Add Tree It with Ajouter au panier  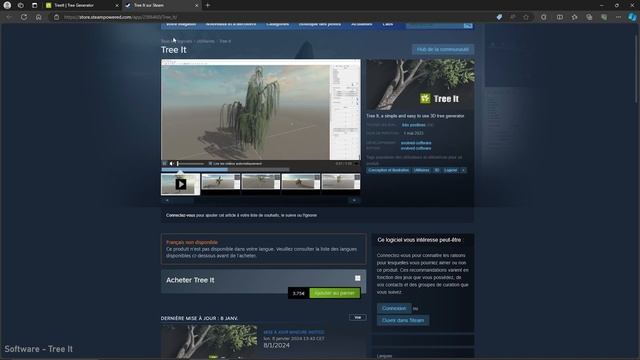(x=334, y=293)
